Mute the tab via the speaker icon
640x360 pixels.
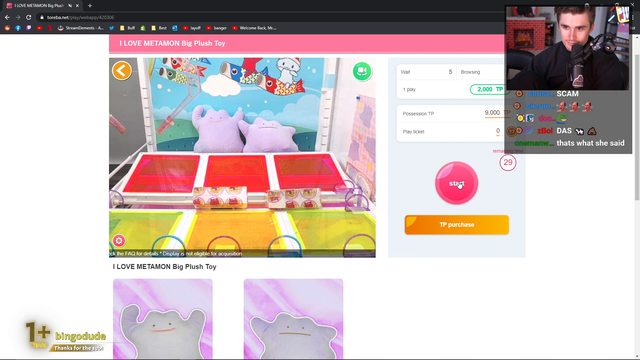tap(70, 6)
